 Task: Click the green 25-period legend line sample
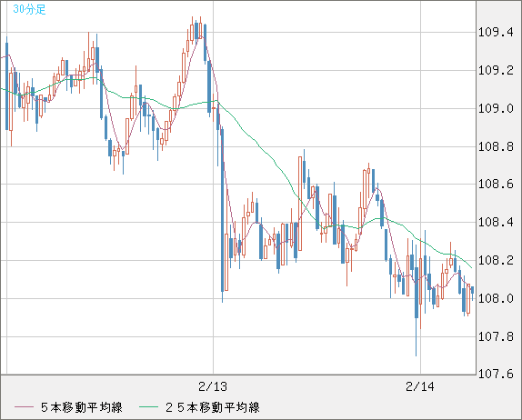(148, 407)
